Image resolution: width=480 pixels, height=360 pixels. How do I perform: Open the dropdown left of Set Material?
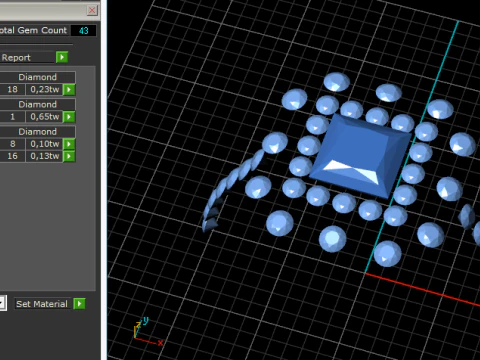(3, 303)
